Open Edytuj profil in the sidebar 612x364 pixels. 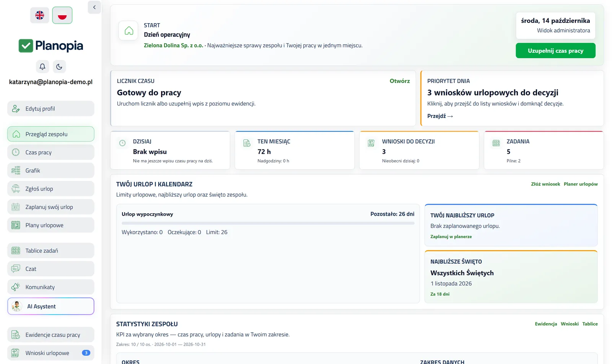(x=51, y=109)
